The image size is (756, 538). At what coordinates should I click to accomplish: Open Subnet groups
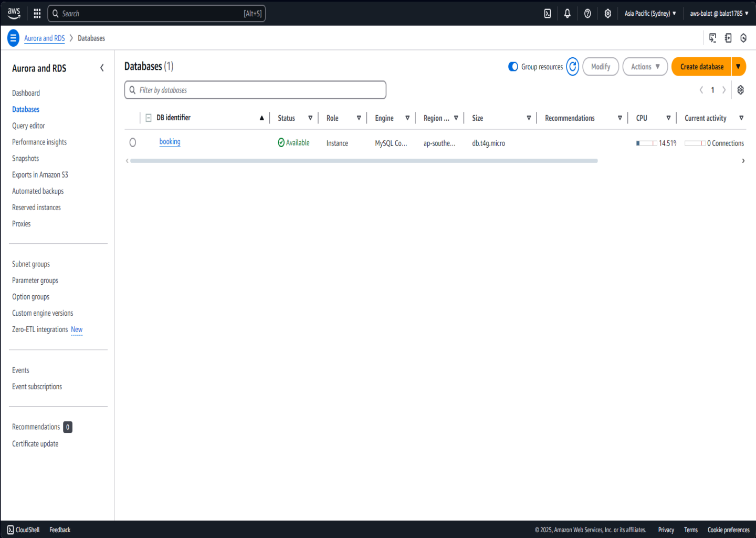(x=31, y=264)
